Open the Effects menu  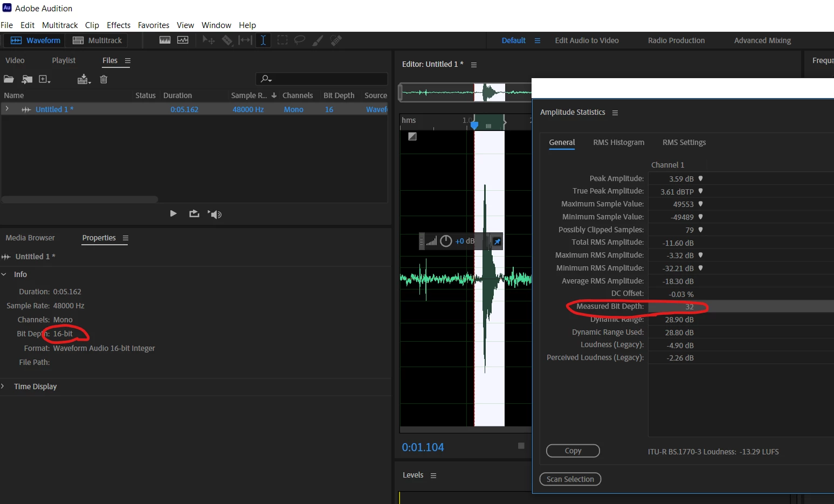(x=119, y=25)
